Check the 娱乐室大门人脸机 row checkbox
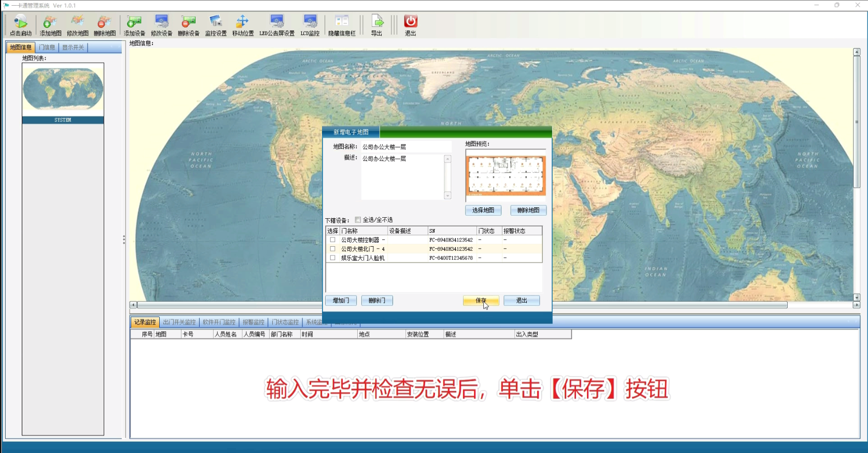This screenshot has height=453, width=868. click(x=333, y=258)
